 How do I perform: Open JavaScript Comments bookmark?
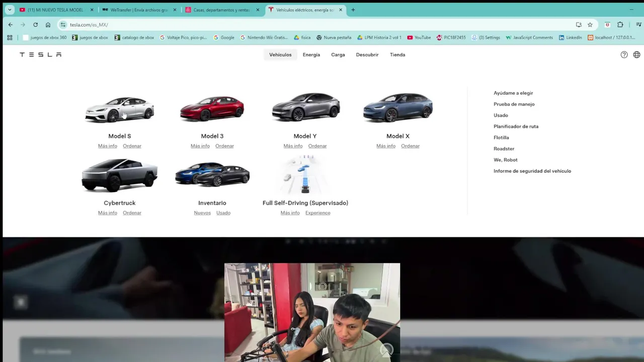pos(529,37)
